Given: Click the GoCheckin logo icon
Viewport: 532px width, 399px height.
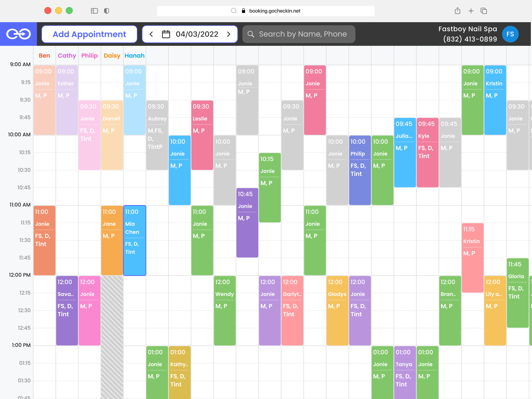Looking at the screenshot, I should [19, 34].
